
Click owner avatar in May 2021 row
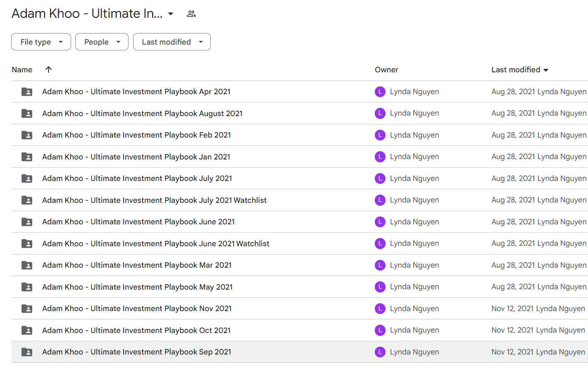coord(380,287)
